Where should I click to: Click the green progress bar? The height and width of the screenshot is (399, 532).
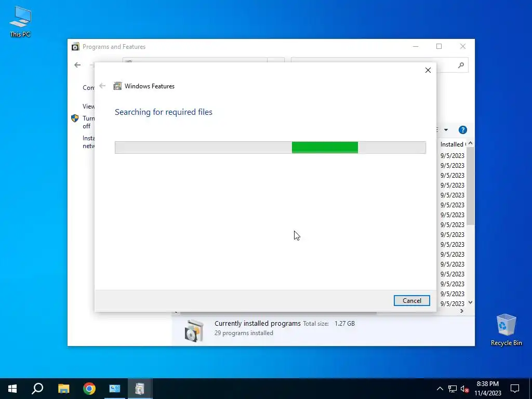pyautogui.click(x=325, y=148)
